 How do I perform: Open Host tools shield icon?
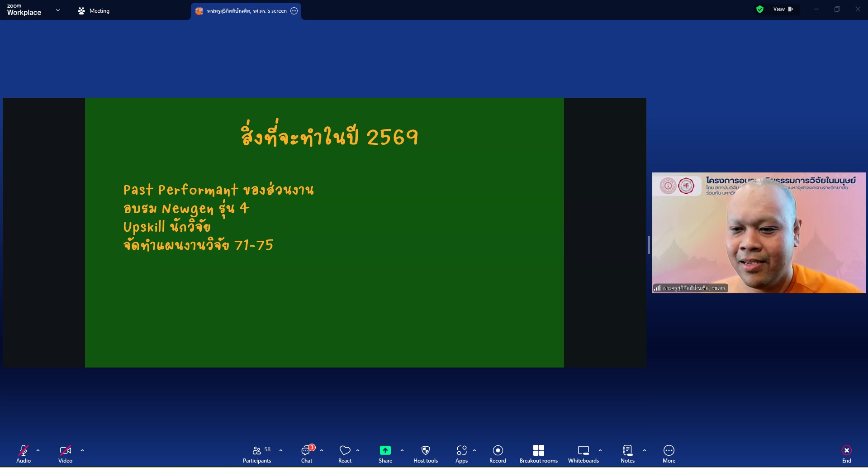[x=425, y=450]
